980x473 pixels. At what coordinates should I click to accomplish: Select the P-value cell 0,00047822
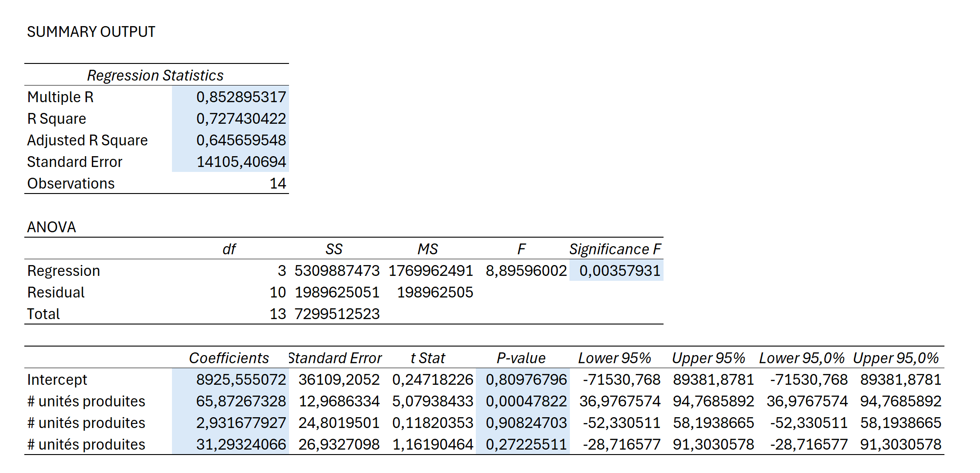(526, 401)
